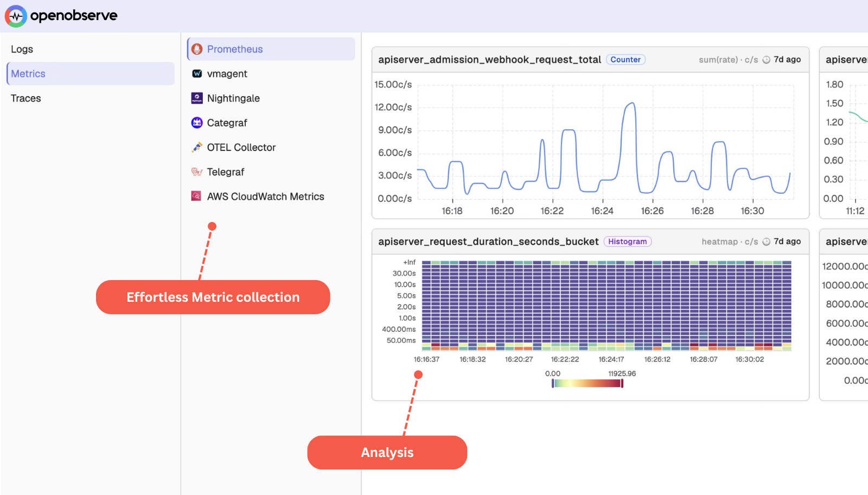
Task: Click apiserver_request_duration_seconds_bucket panel title
Action: coord(489,242)
